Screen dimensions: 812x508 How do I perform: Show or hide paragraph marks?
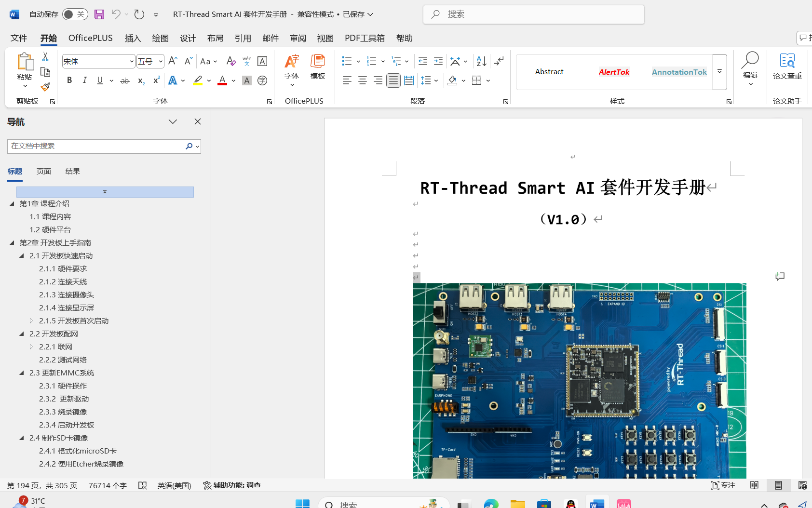[x=499, y=61]
